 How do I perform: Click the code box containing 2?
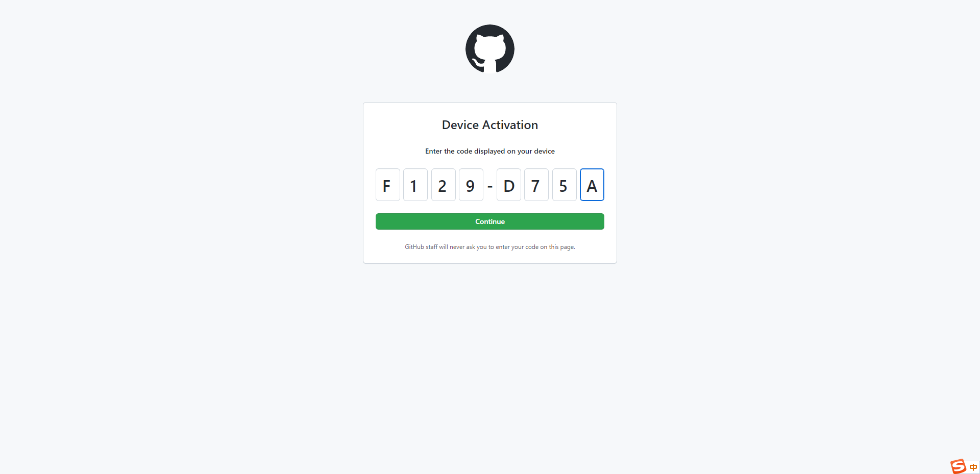tap(444, 185)
